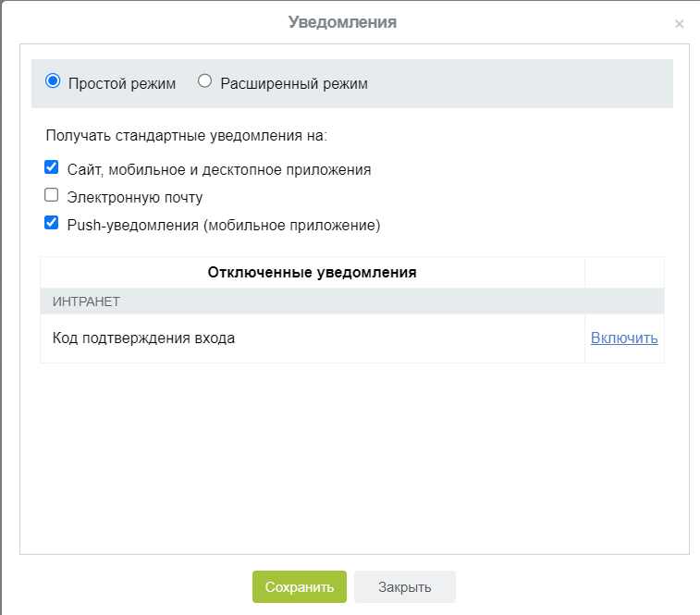Switch to the Расширенный режим radio button
The height and width of the screenshot is (615, 700).
[x=205, y=81]
